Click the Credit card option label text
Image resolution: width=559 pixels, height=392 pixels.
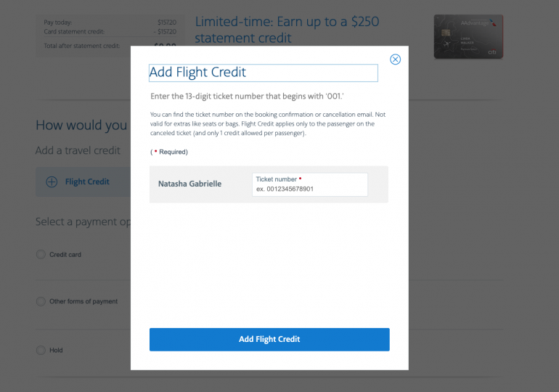(65, 255)
